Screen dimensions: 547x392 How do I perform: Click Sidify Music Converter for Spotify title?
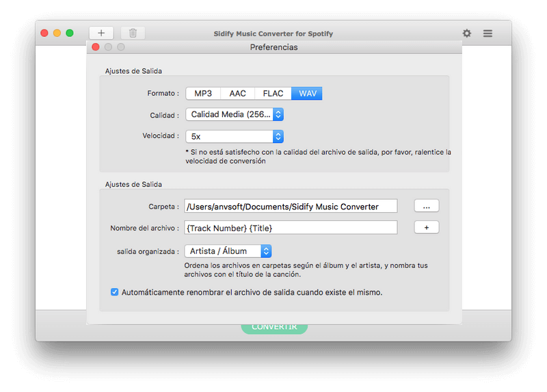click(x=273, y=34)
